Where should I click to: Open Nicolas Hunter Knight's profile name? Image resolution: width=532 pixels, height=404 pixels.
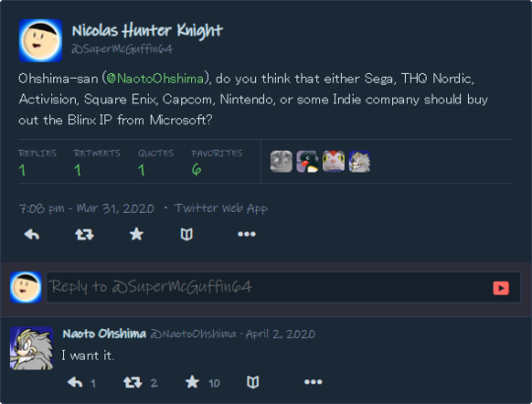[147, 31]
